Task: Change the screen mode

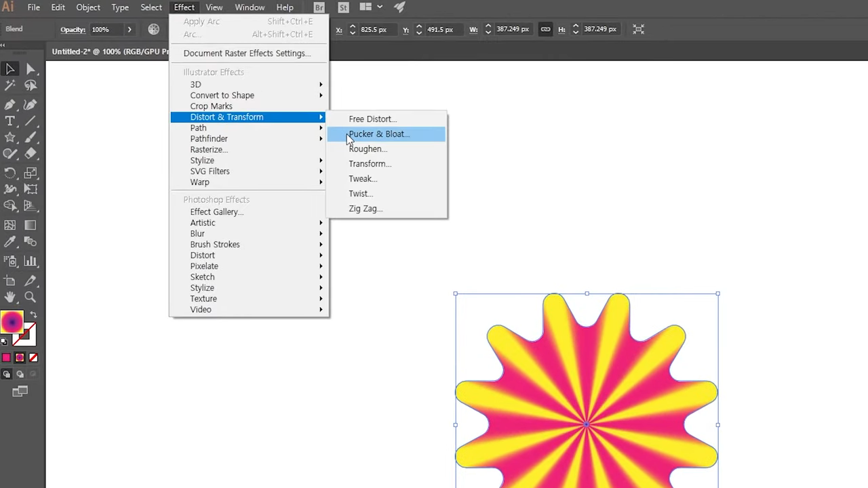Action: pyautogui.click(x=20, y=391)
